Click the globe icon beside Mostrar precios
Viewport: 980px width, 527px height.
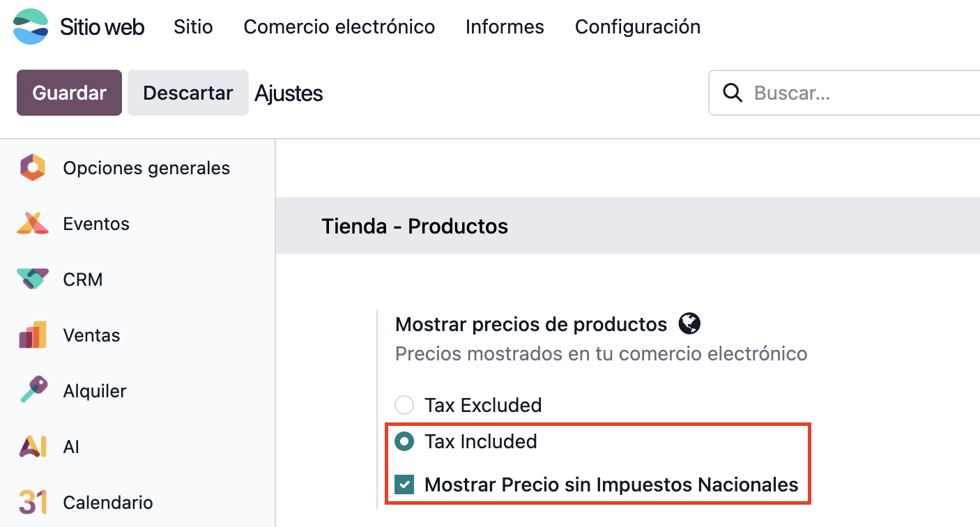pos(689,324)
